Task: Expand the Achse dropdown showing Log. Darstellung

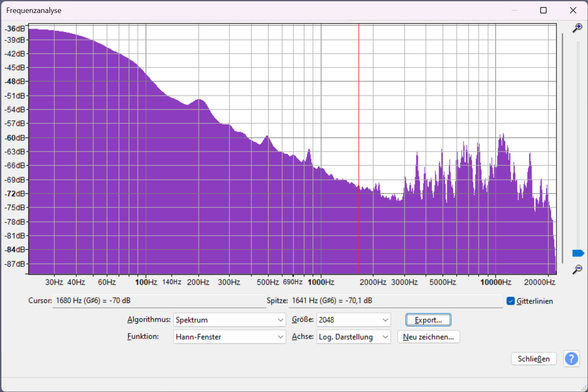Action: point(353,337)
